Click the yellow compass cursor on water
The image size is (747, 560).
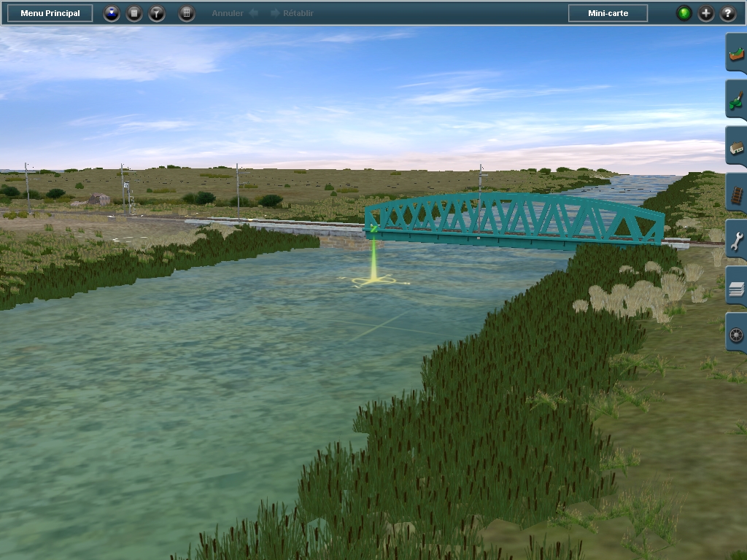point(374,281)
